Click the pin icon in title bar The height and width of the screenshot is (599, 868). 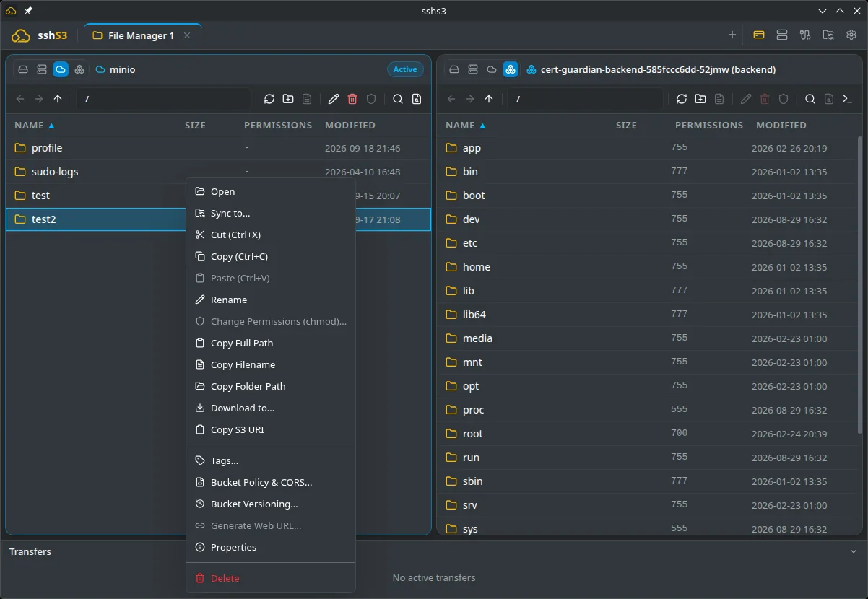coord(28,11)
